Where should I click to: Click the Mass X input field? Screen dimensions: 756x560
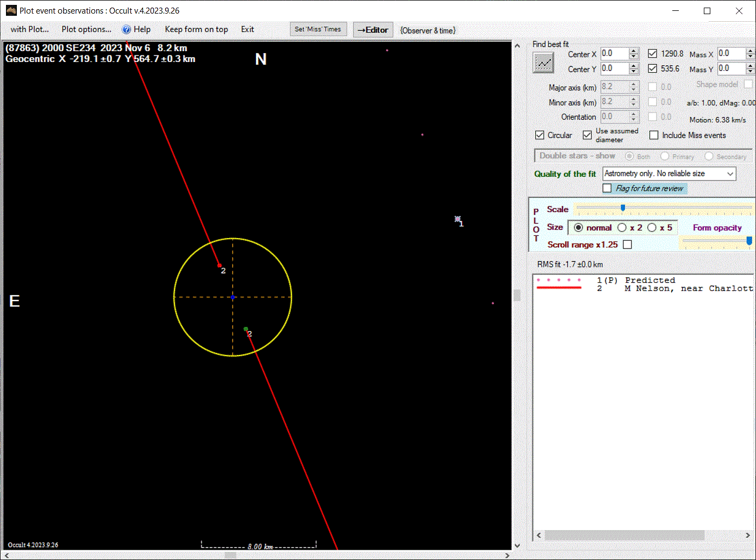coord(730,54)
